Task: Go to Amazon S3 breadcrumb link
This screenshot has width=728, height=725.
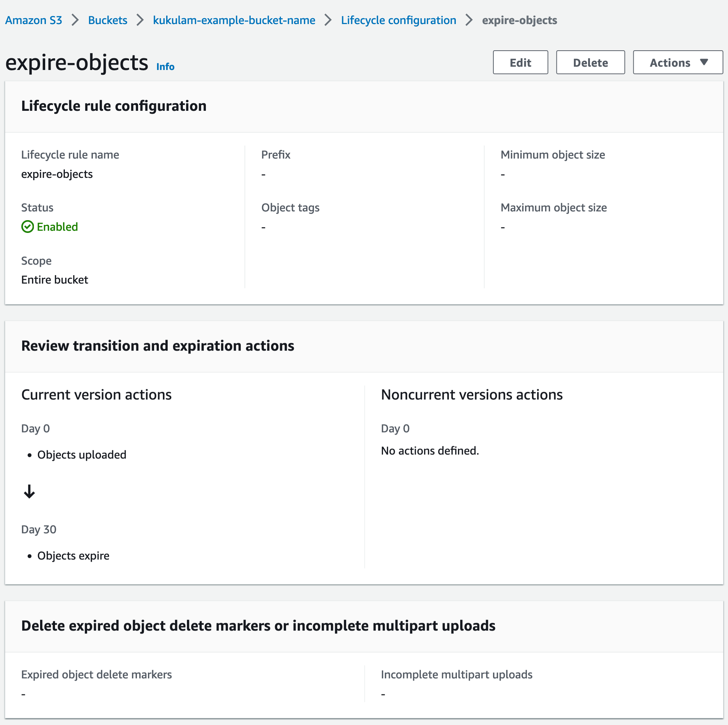Action: [34, 20]
